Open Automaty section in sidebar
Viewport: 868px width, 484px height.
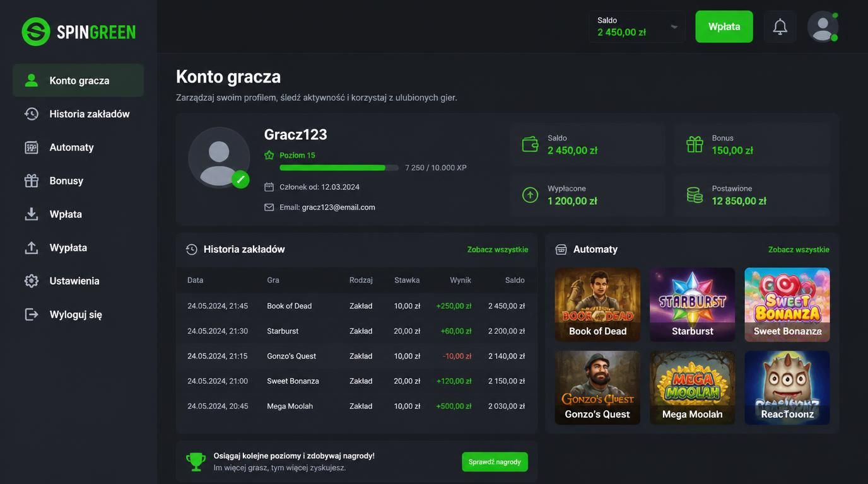click(x=78, y=147)
